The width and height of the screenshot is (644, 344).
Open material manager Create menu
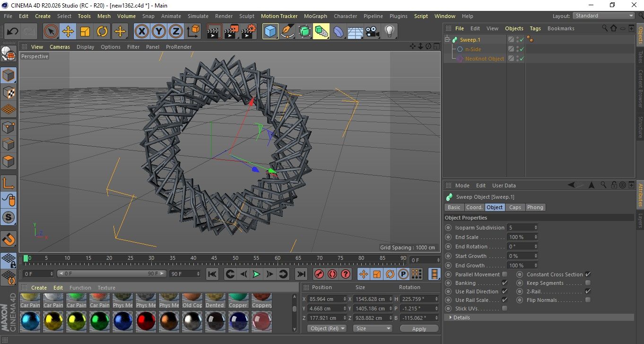click(39, 288)
